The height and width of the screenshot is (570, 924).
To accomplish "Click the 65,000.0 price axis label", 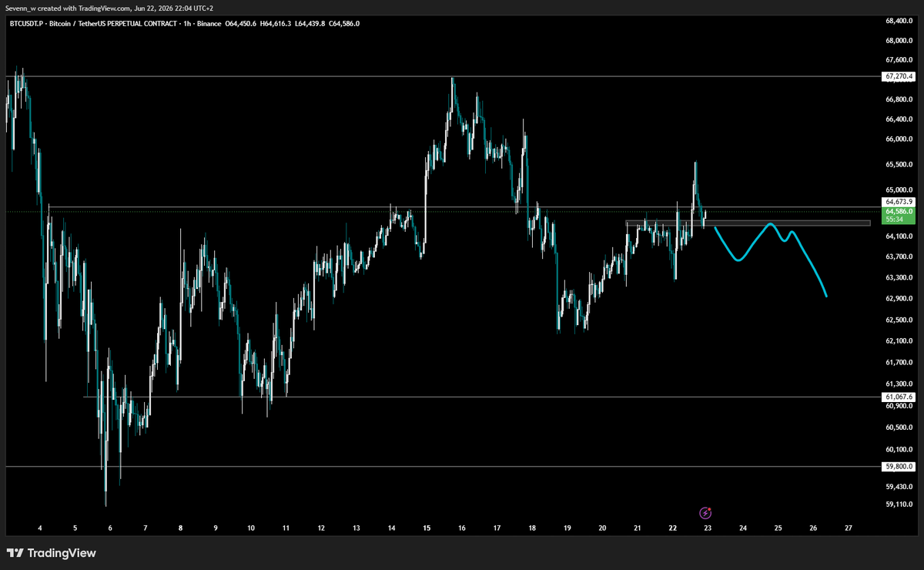I will 899,189.
